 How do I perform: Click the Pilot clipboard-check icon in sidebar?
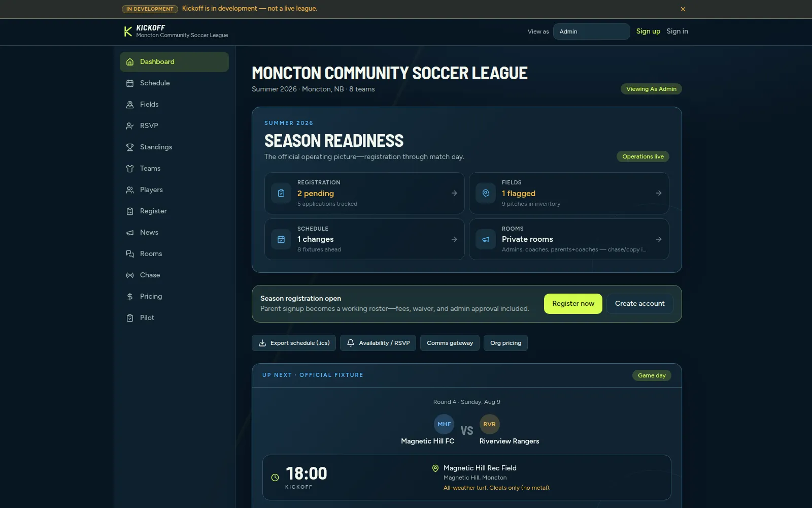[x=130, y=318]
